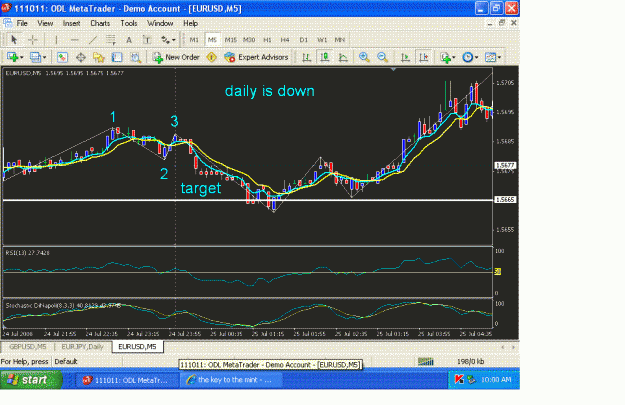Open the Navigator folder-star icon

[98, 57]
